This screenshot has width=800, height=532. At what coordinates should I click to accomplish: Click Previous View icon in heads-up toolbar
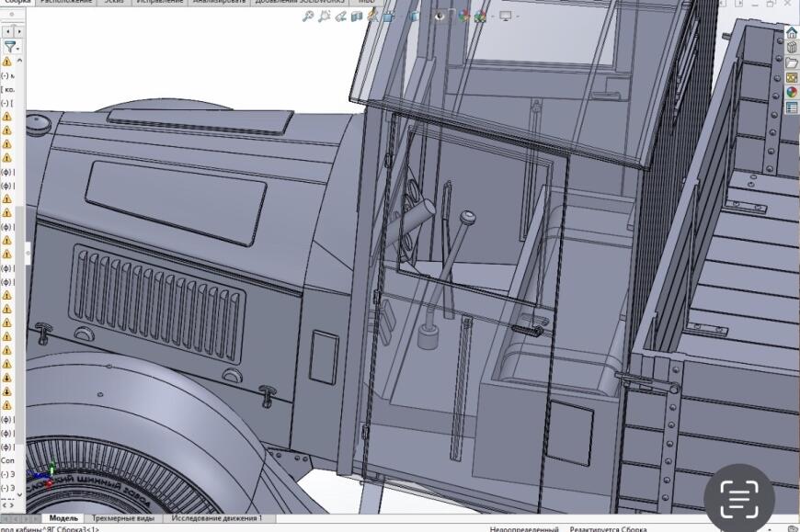click(x=340, y=17)
